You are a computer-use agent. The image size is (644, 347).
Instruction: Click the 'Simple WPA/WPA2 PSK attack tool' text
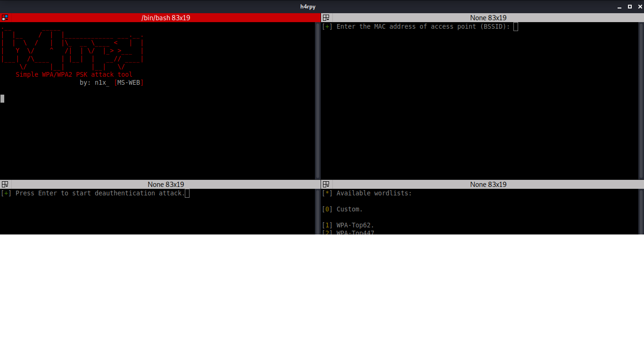(x=74, y=75)
